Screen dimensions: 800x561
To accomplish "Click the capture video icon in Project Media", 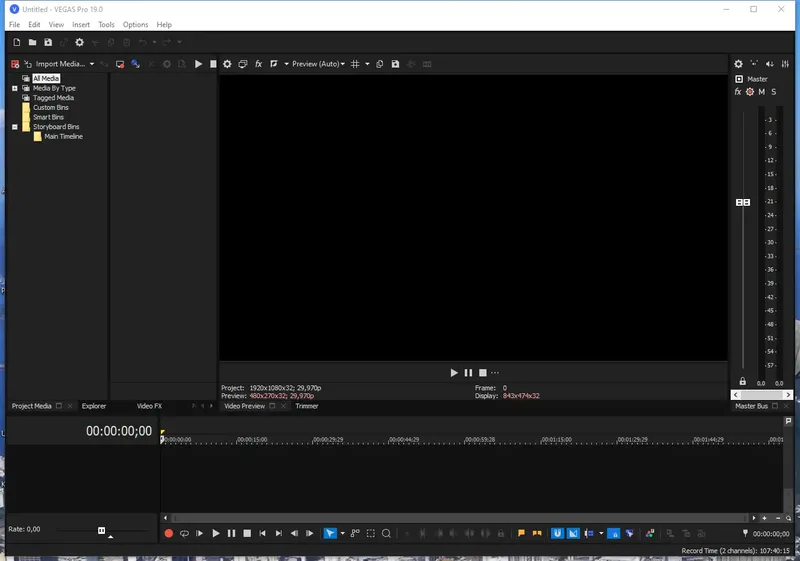I will click(120, 64).
